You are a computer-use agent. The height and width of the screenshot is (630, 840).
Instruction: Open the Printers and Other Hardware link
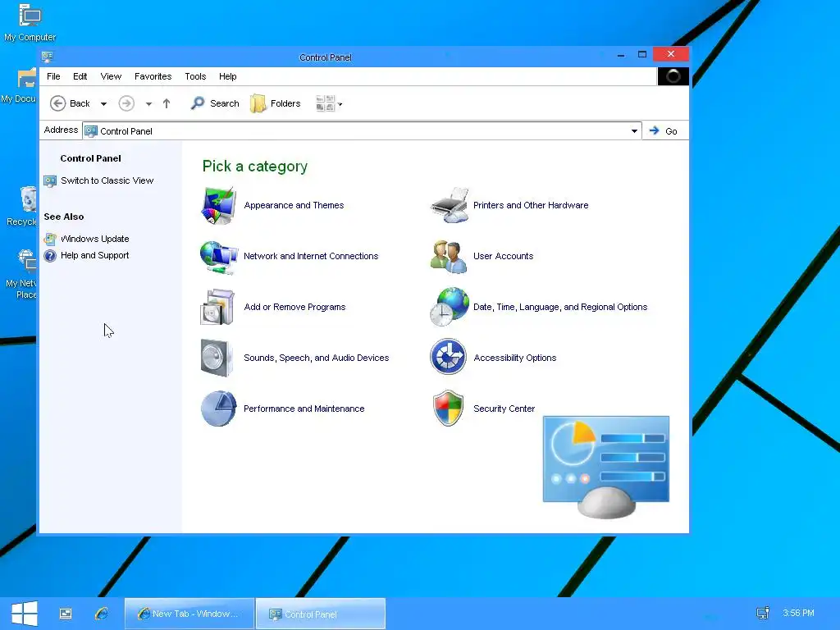tap(531, 205)
